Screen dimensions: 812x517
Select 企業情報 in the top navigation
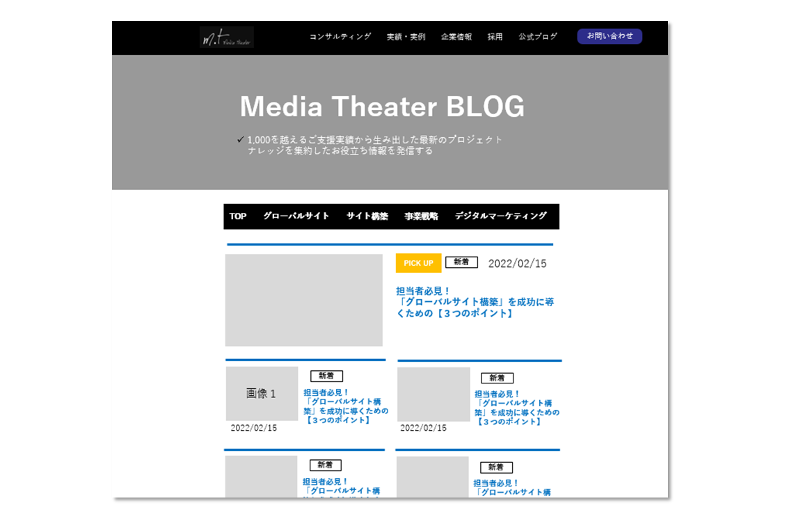(x=456, y=37)
